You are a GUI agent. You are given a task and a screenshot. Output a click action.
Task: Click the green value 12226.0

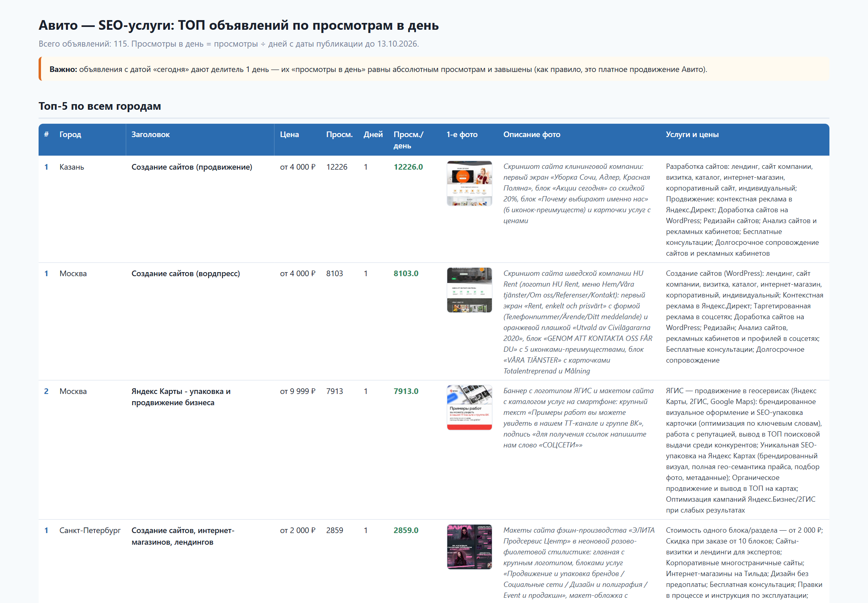(408, 167)
